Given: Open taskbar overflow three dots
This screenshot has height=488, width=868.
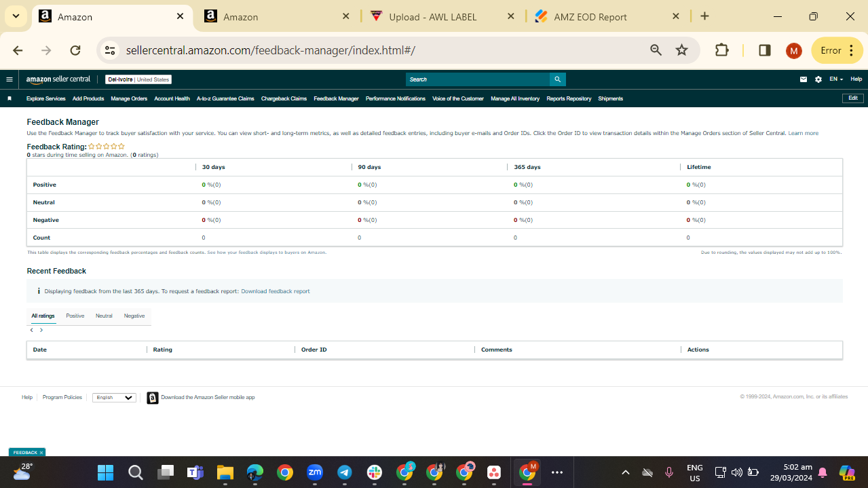Looking at the screenshot, I should (557, 472).
